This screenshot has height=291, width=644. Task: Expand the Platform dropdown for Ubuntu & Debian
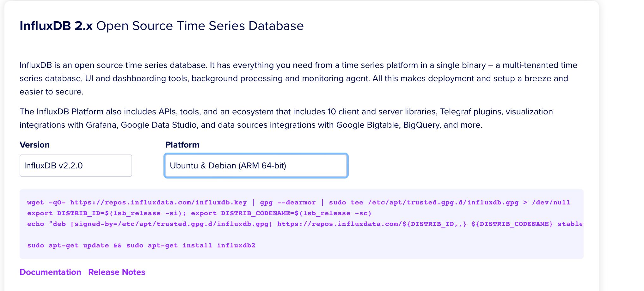point(256,166)
